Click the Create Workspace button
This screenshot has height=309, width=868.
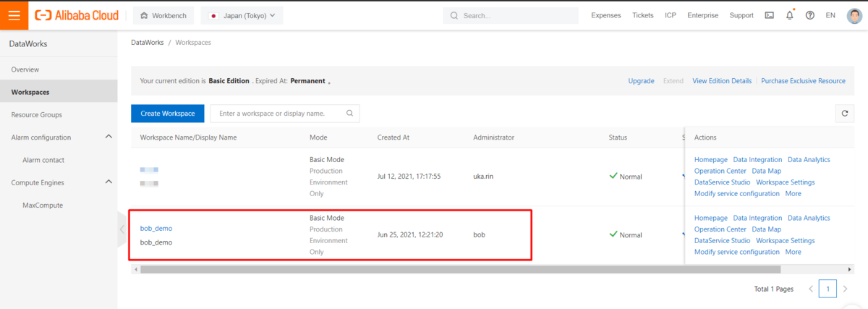point(168,114)
